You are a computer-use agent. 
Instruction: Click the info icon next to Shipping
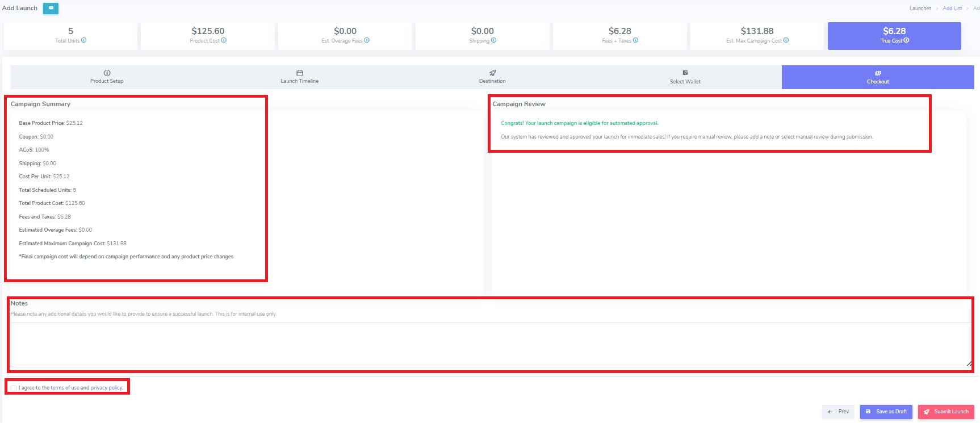click(493, 40)
